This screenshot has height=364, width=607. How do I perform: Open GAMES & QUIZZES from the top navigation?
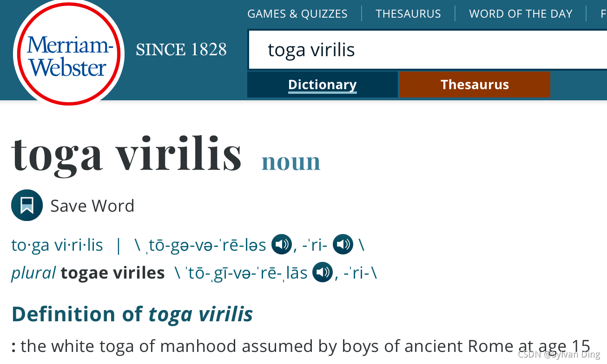(x=297, y=13)
